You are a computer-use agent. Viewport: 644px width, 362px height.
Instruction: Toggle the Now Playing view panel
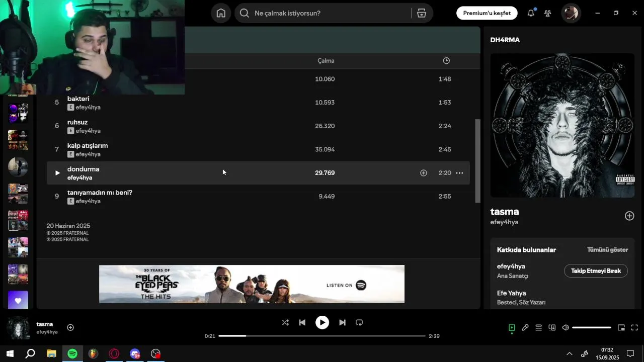(x=512, y=328)
